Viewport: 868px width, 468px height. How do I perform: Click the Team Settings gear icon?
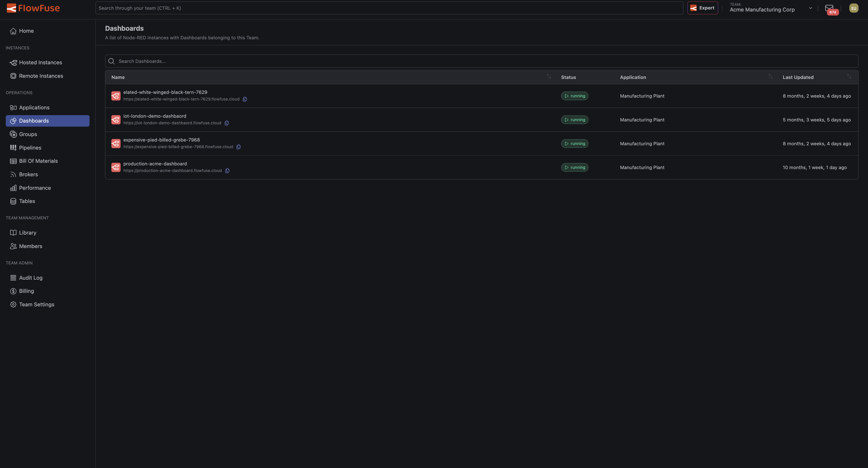pos(13,305)
